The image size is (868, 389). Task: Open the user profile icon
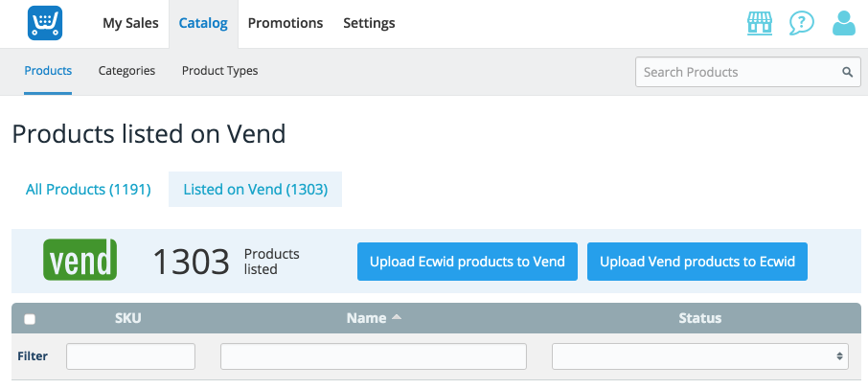pos(844,23)
